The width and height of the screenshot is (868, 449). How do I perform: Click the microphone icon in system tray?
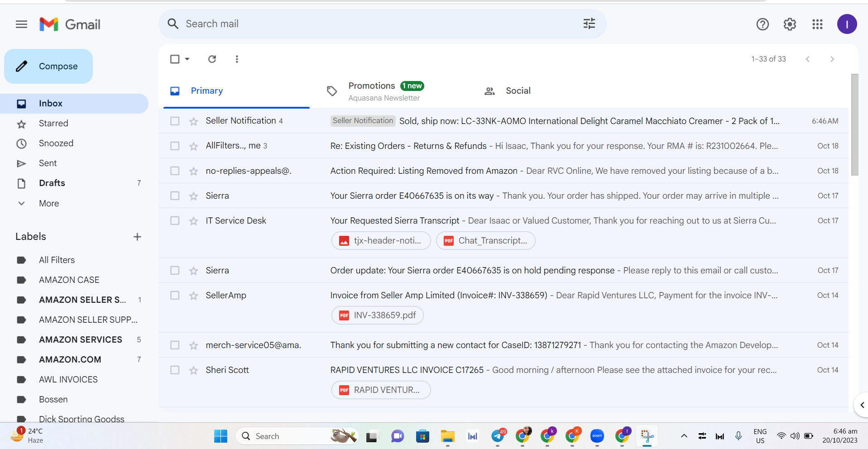click(739, 436)
